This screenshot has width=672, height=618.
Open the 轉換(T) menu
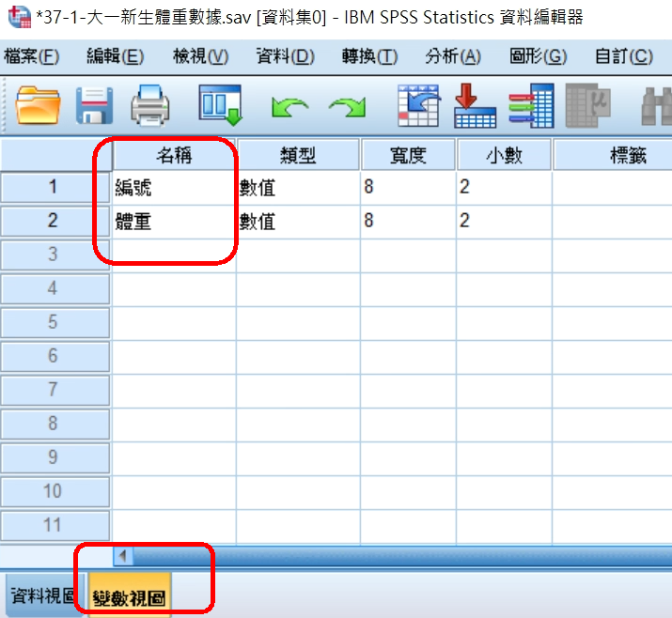(x=369, y=56)
